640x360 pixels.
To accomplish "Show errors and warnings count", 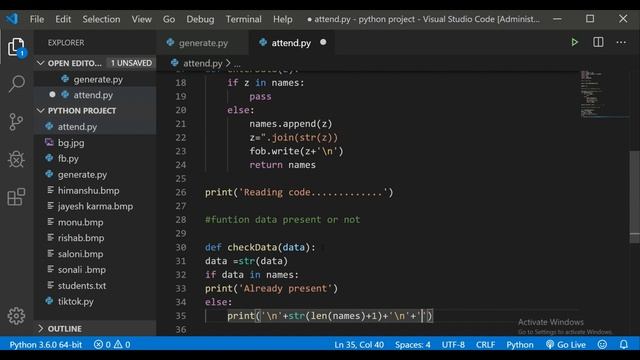I will click(112, 344).
